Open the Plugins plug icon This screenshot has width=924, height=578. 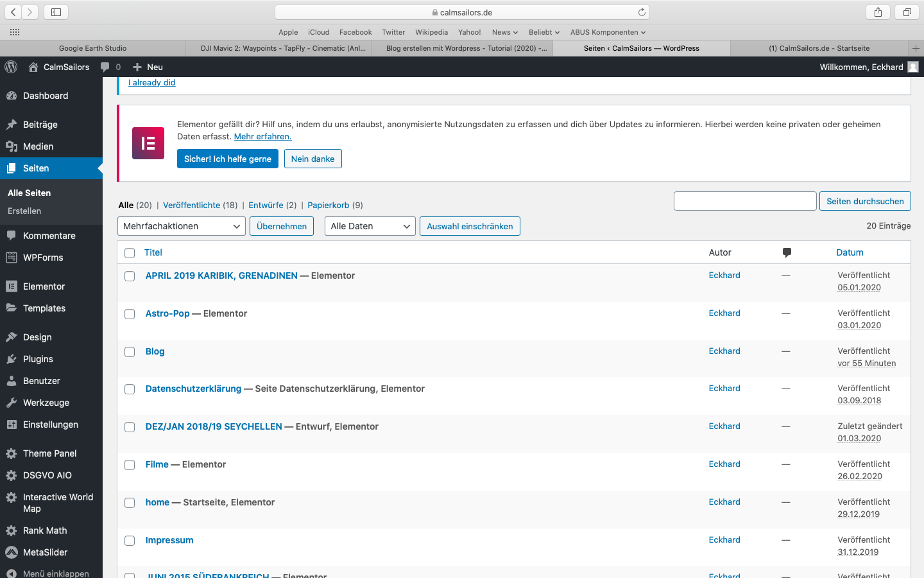[12, 359]
